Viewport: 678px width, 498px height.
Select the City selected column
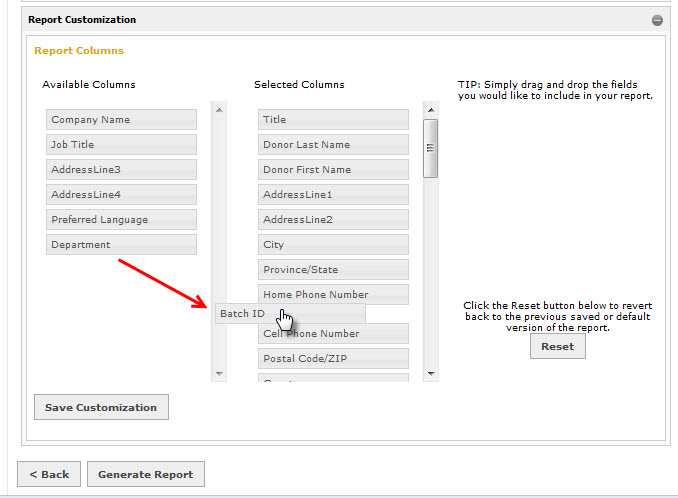point(333,245)
